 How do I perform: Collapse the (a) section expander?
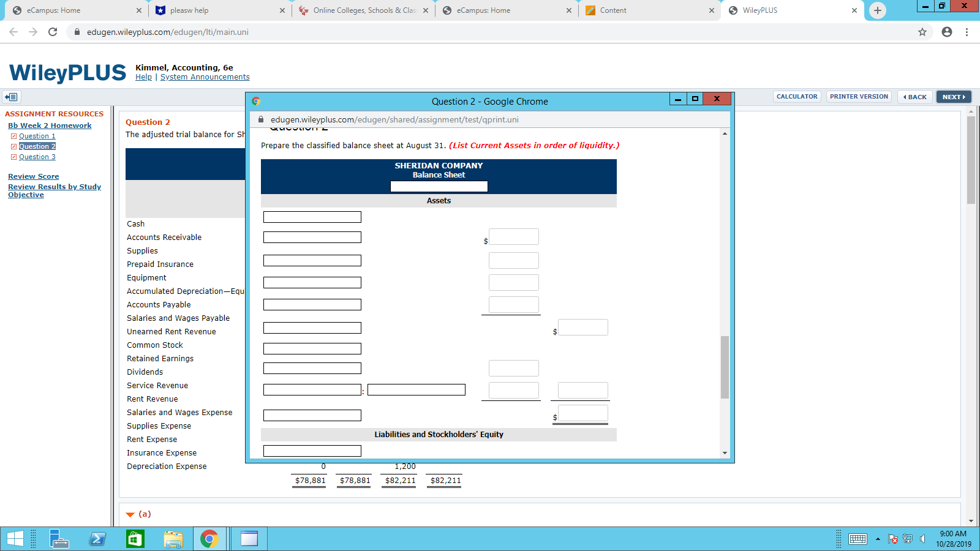(x=129, y=514)
